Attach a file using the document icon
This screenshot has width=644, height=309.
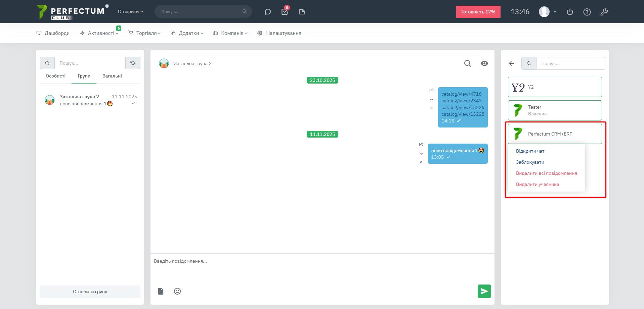(x=161, y=291)
